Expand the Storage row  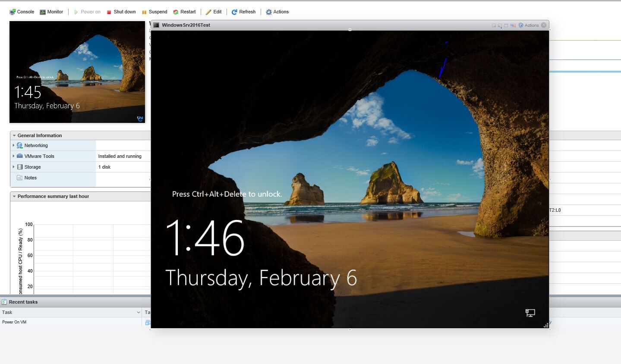pos(13,167)
